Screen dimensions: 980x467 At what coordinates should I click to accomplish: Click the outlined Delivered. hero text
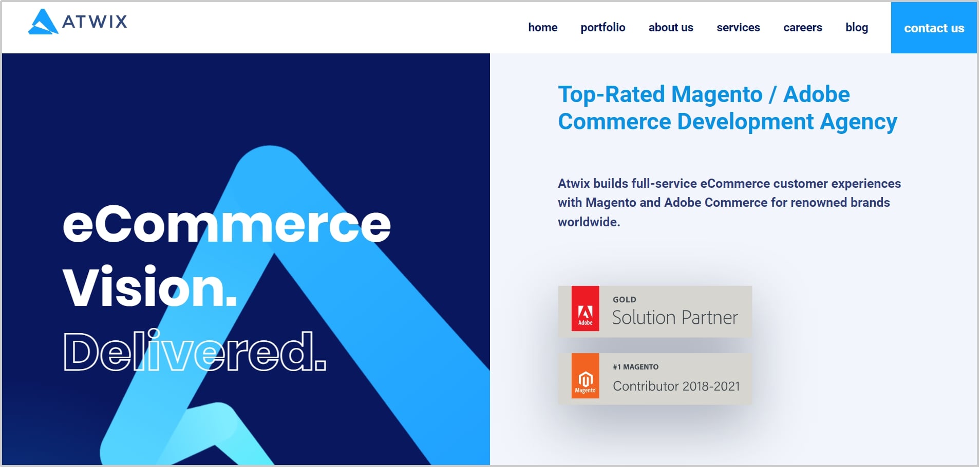pos(195,352)
